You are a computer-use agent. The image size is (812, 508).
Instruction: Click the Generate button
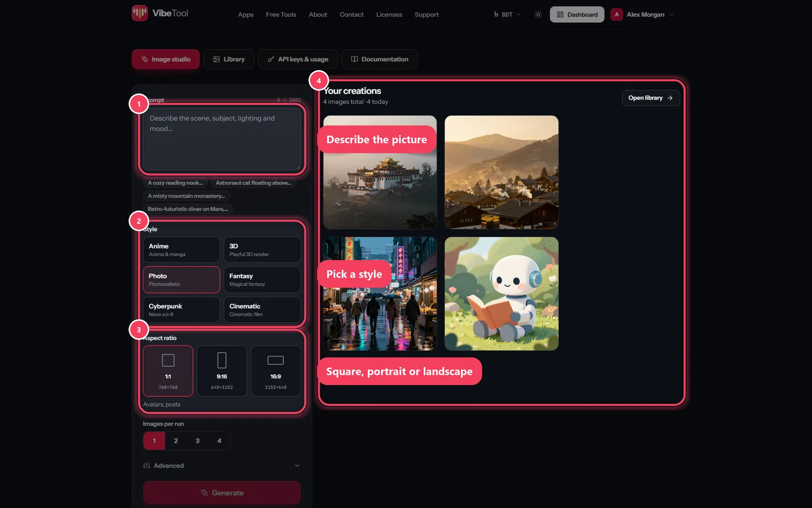(222, 493)
